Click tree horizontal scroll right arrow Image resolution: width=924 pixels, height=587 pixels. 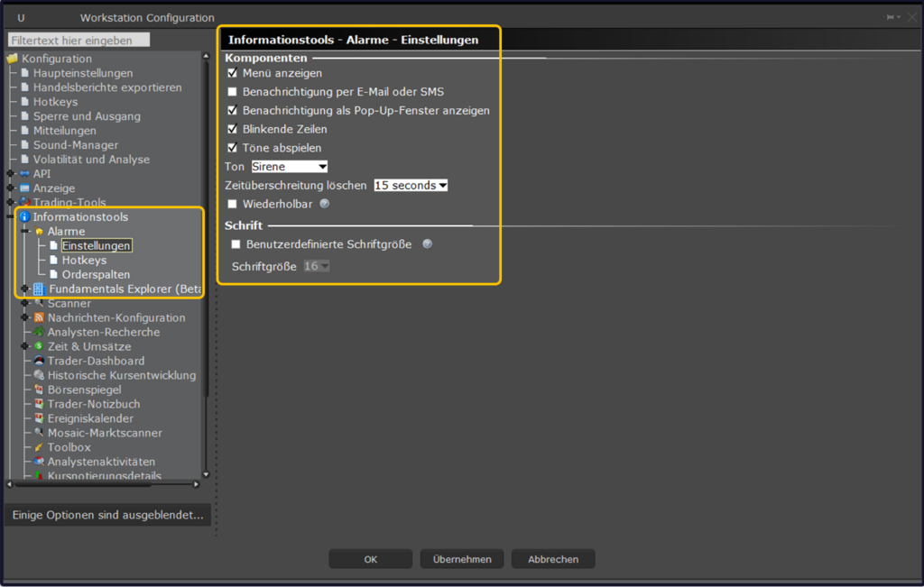(x=196, y=484)
